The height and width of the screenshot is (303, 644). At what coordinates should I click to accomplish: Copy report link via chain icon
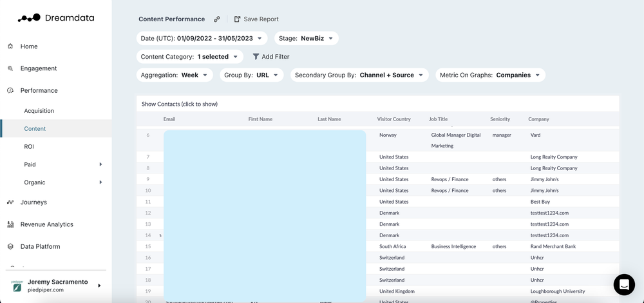pos(217,19)
